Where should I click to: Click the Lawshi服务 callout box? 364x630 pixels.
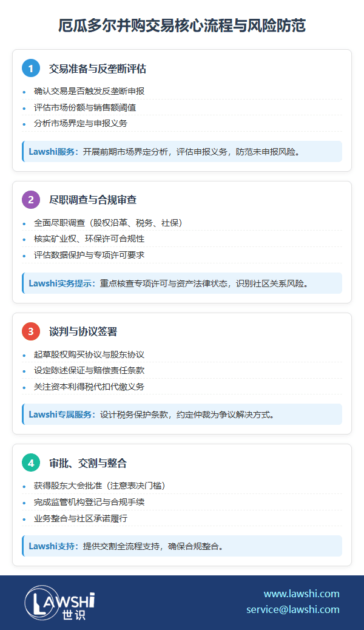coord(182,152)
